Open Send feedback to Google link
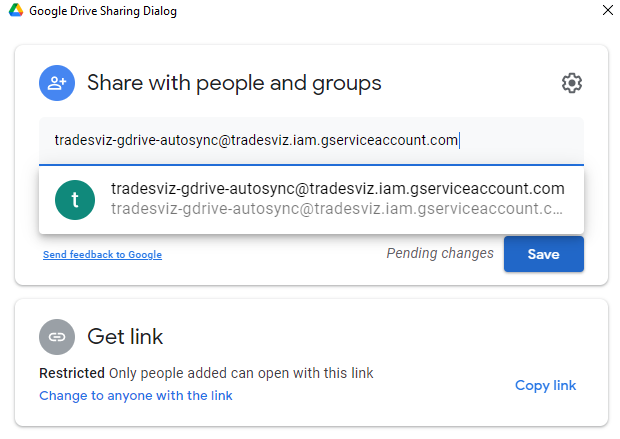 click(x=102, y=254)
